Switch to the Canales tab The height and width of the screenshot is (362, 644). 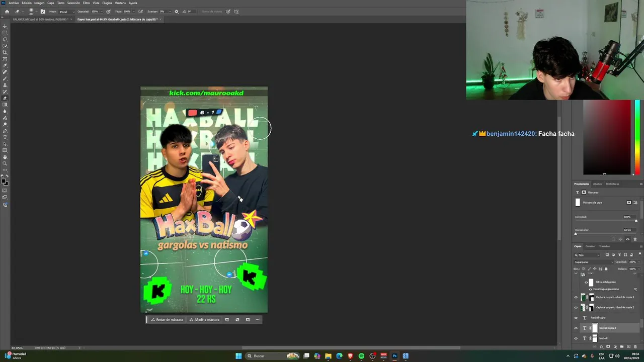(x=590, y=246)
